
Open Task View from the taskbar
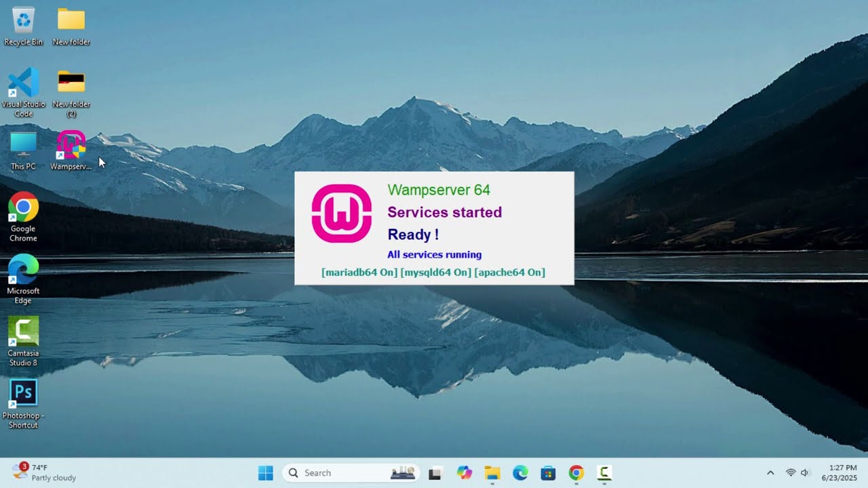[435, 473]
